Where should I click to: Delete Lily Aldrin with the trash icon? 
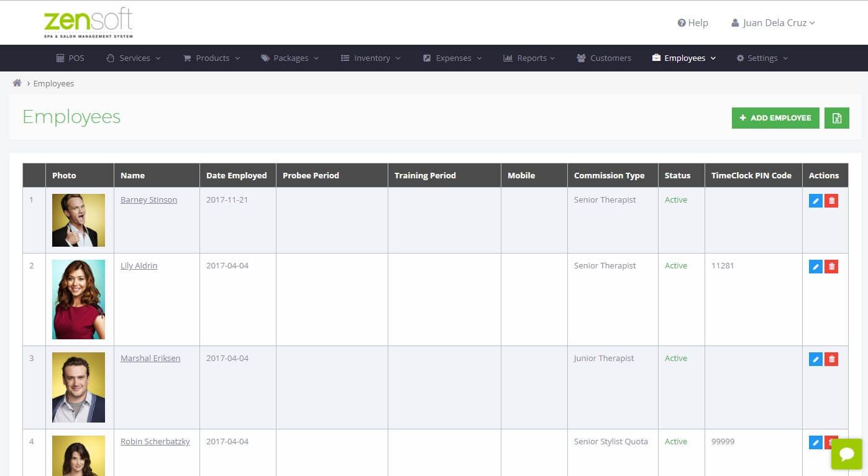click(831, 267)
